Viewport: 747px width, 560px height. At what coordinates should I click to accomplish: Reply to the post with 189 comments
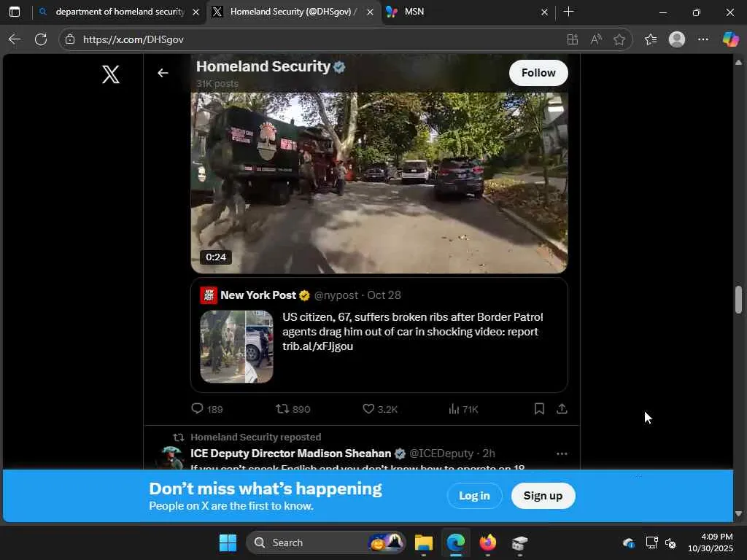pos(206,409)
